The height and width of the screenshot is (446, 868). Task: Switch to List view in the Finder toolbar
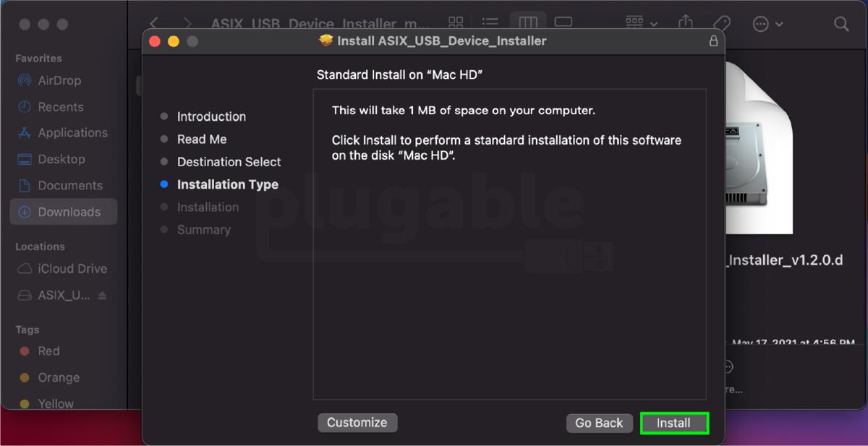coord(490,22)
